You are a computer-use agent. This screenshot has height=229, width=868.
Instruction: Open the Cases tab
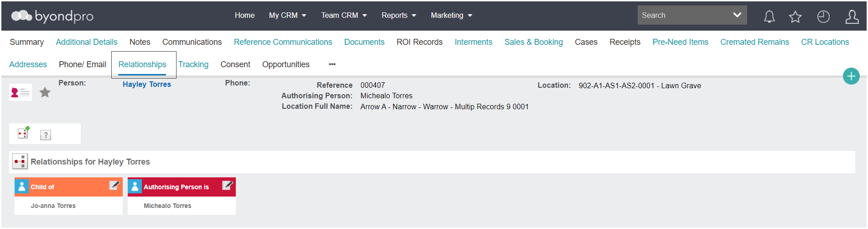(x=586, y=42)
